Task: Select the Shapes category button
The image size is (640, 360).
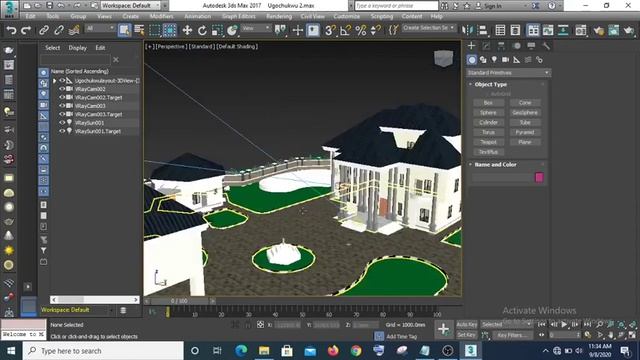Action: [x=483, y=60]
